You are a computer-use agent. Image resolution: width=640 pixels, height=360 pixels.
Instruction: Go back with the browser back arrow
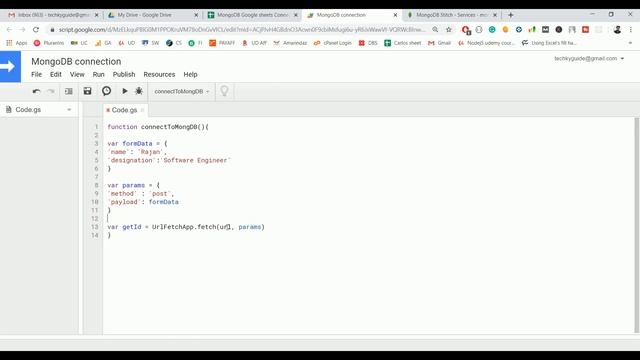9,29
